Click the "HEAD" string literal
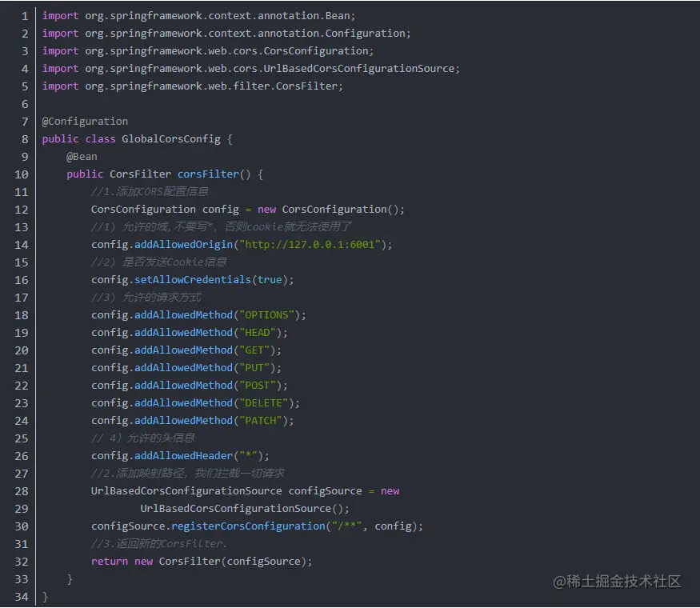The width and height of the screenshot is (700, 608). pyautogui.click(x=258, y=333)
